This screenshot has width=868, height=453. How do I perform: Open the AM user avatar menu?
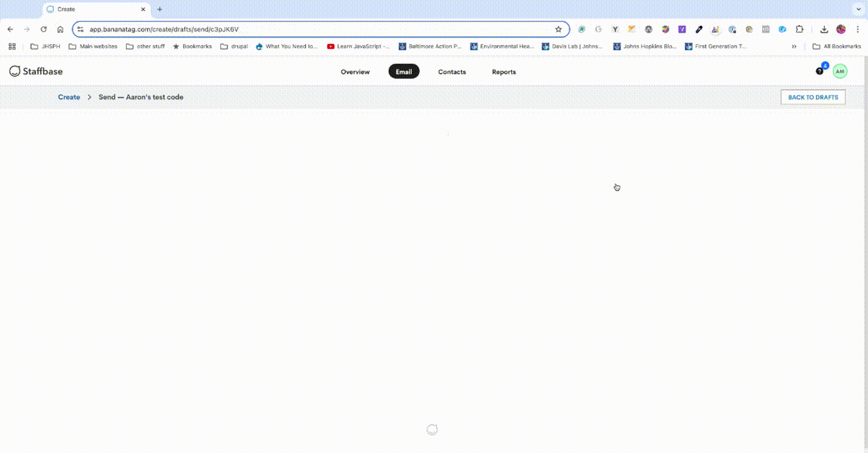[840, 71]
